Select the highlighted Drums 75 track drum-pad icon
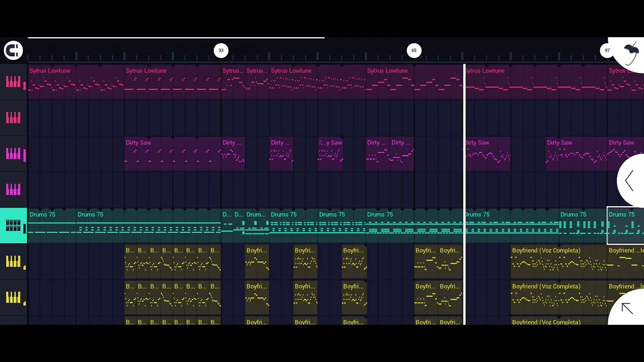 click(x=13, y=226)
